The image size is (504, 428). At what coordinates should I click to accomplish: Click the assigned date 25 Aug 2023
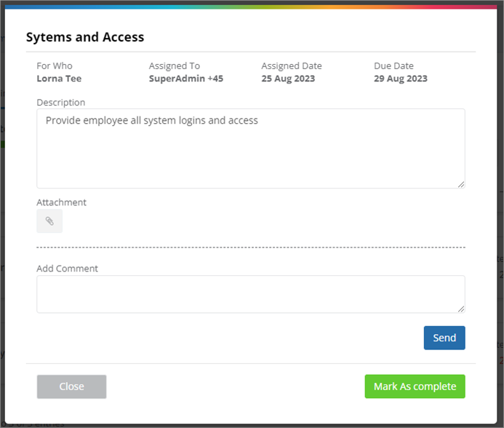pyautogui.click(x=288, y=79)
